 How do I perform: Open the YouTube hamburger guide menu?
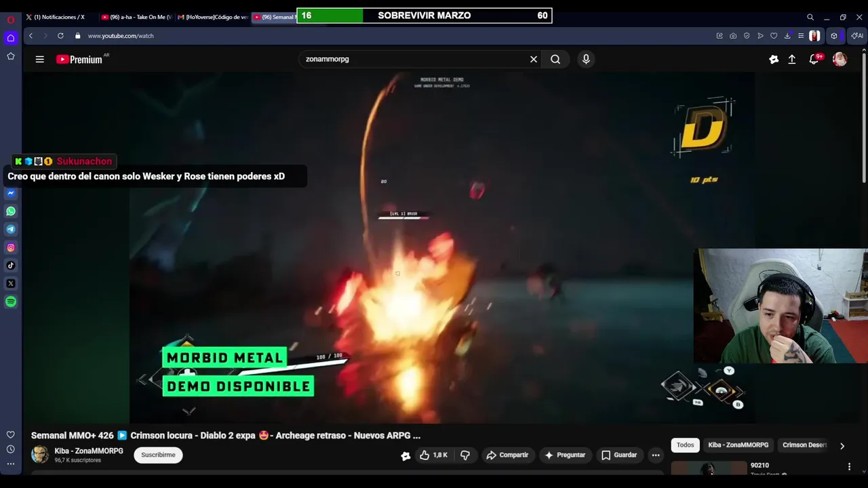click(x=40, y=60)
